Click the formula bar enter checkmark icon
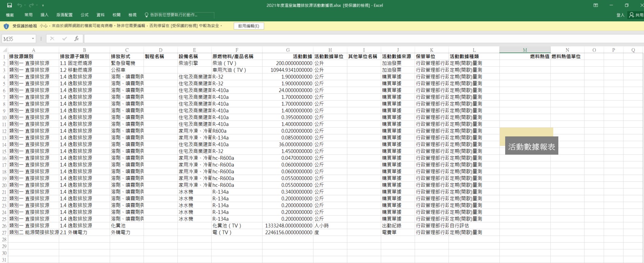 (64, 39)
